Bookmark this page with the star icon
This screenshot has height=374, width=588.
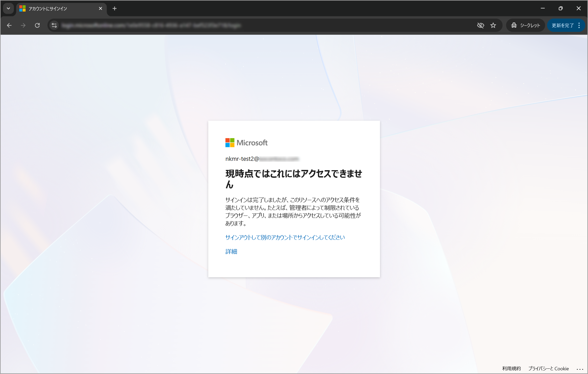[493, 25]
